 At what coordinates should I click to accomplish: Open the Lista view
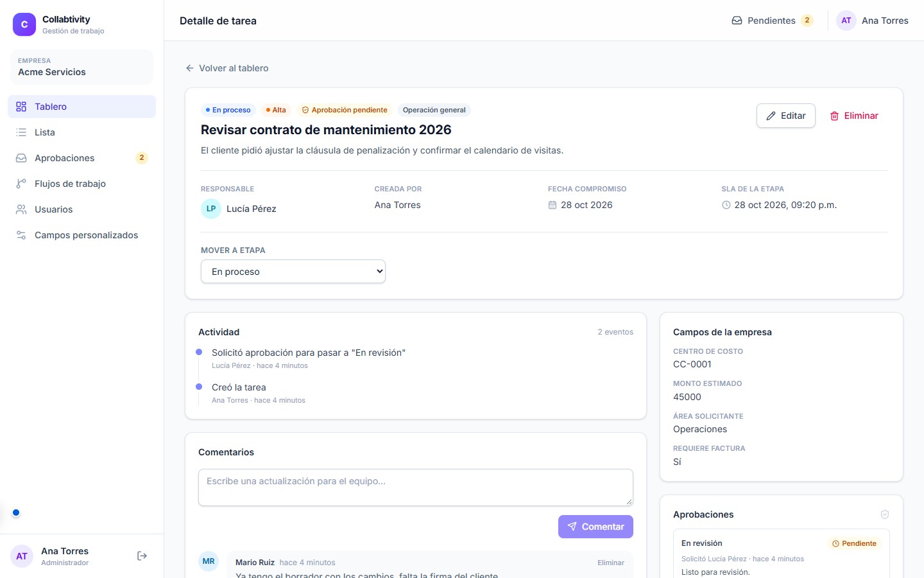pos(81,132)
